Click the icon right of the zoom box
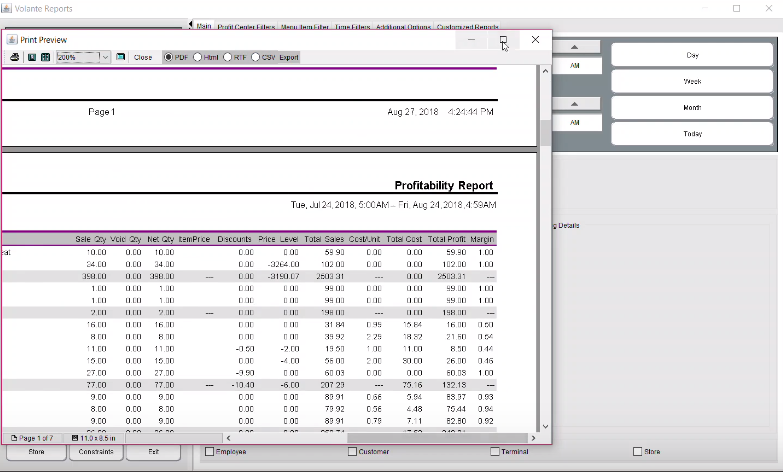 click(x=121, y=57)
